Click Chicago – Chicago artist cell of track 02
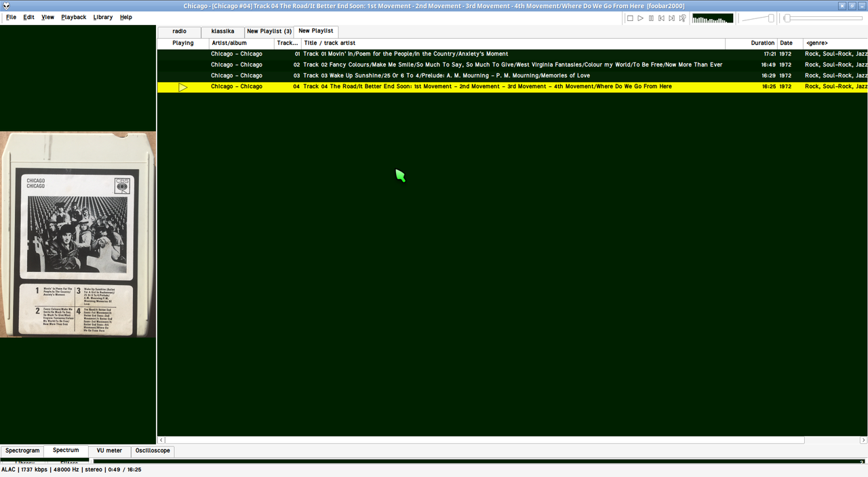The image size is (868, 477). pos(237,65)
